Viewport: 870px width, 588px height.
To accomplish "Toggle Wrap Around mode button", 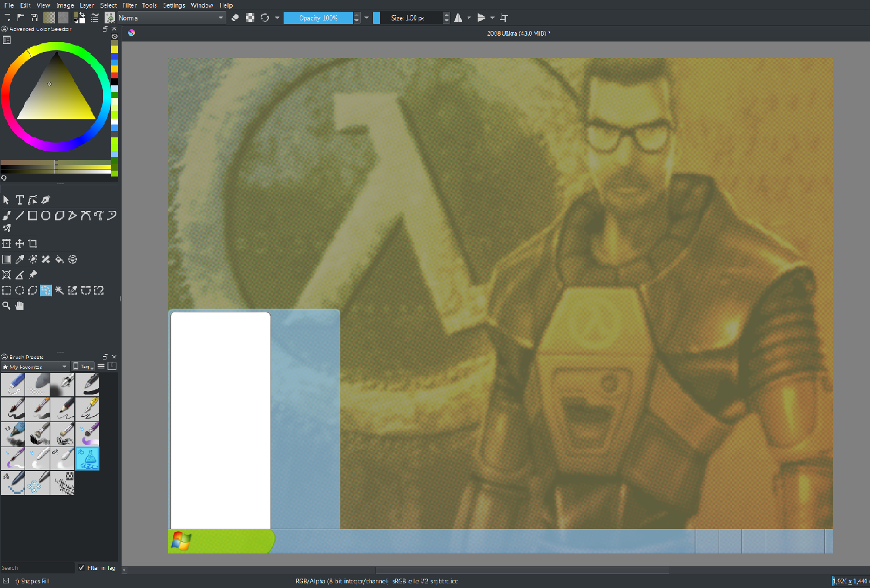I will click(x=504, y=18).
